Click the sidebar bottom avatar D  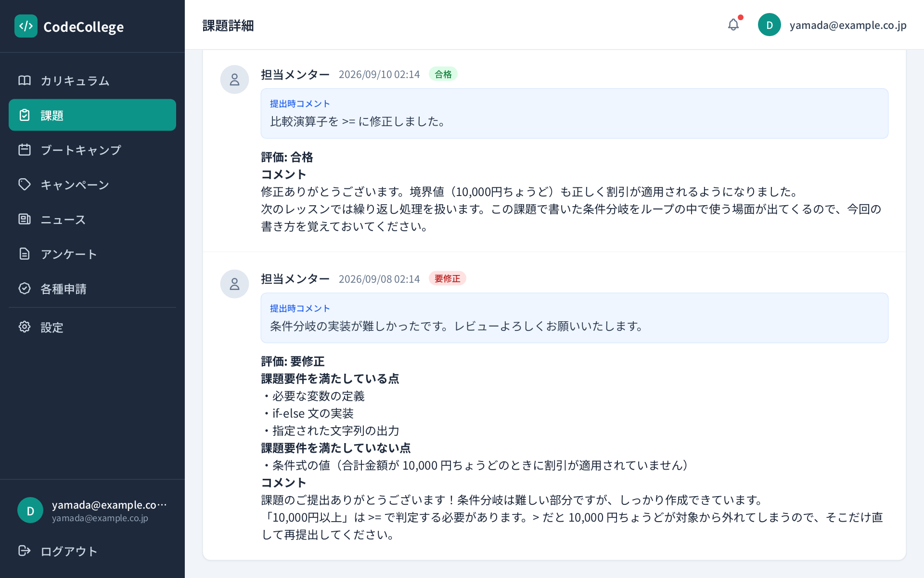(x=30, y=510)
